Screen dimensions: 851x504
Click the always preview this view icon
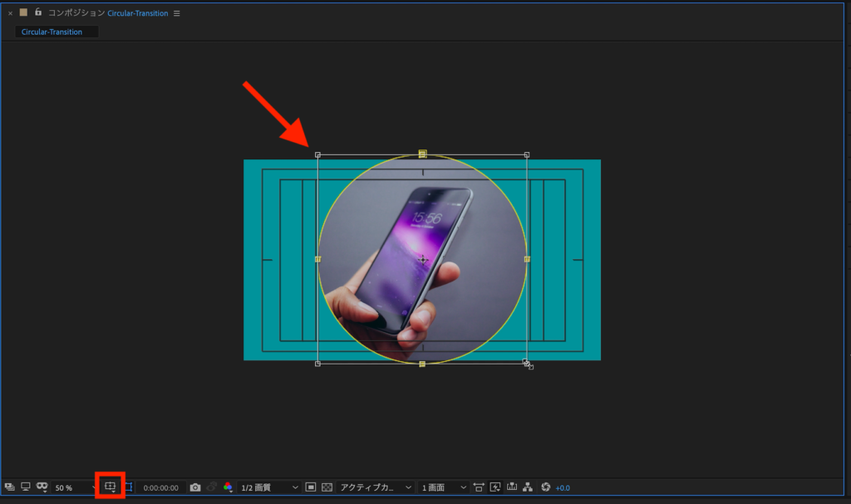[9, 487]
